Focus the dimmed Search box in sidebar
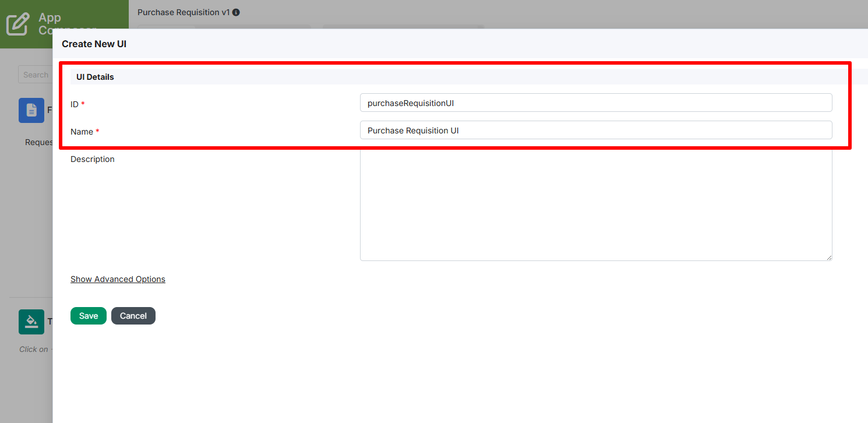This screenshot has width=868, height=423. pos(36,75)
